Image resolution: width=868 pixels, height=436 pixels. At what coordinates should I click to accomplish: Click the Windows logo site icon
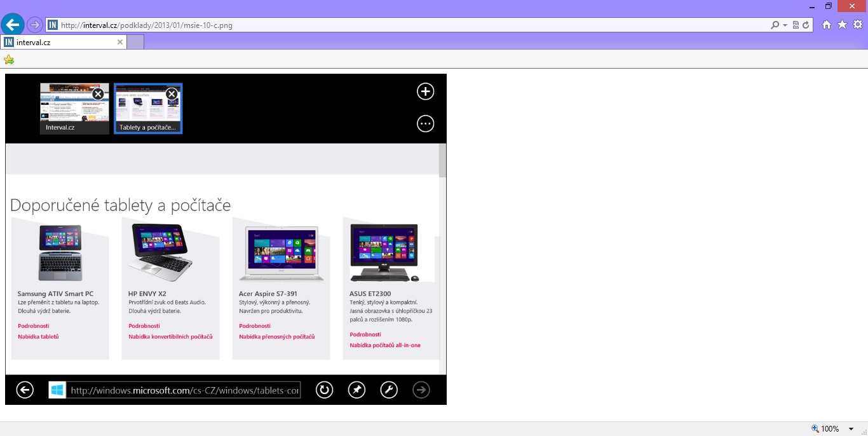click(x=57, y=390)
